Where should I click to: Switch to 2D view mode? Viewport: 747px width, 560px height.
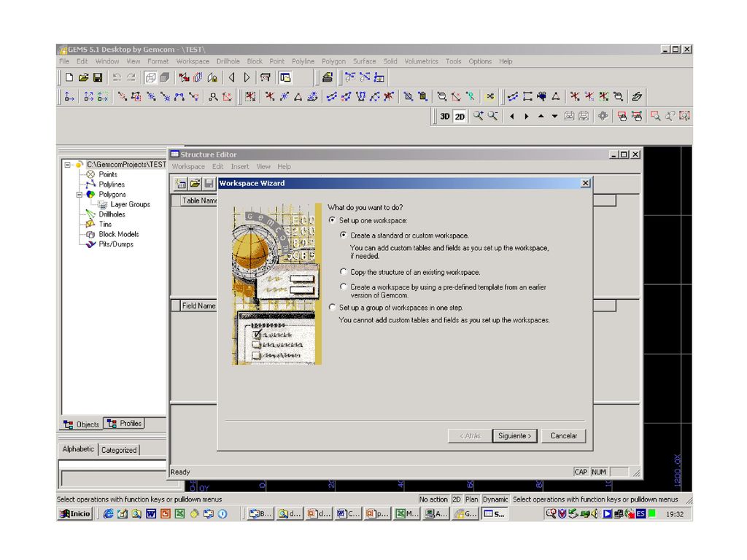pos(460,116)
